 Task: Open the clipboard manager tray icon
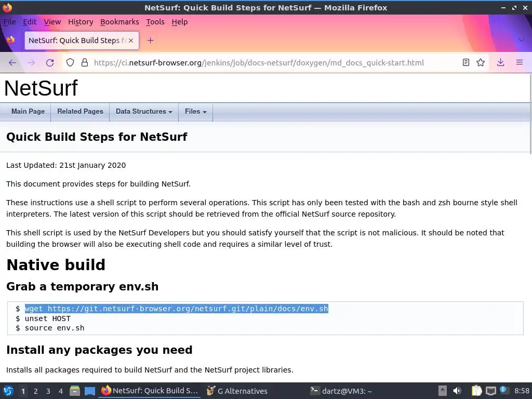point(477,391)
